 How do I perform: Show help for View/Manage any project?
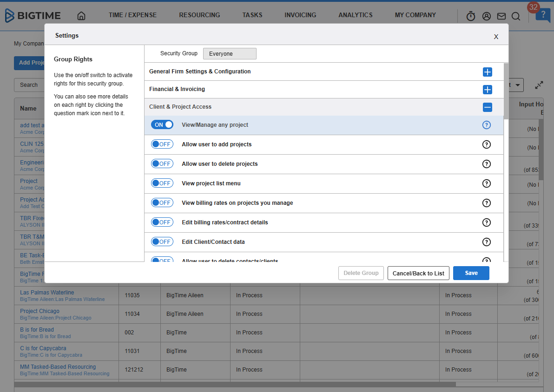pos(487,125)
